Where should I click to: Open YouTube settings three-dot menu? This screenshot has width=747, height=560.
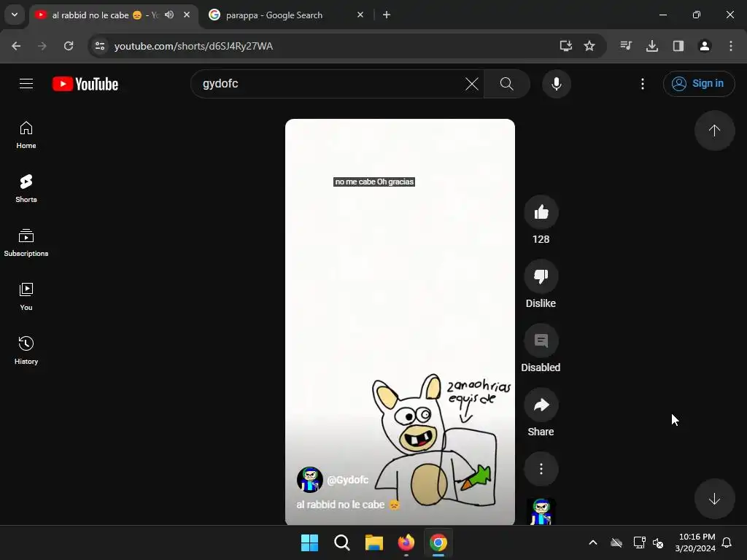tap(643, 84)
